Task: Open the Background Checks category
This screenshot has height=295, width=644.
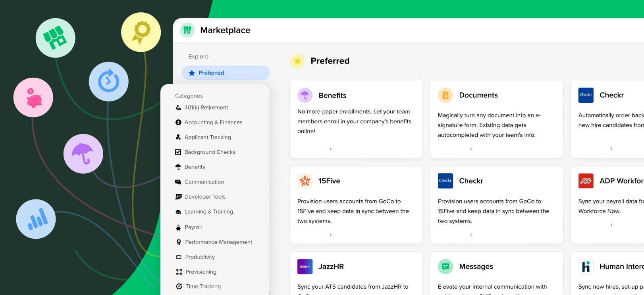Action: pyautogui.click(x=210, y=152)
